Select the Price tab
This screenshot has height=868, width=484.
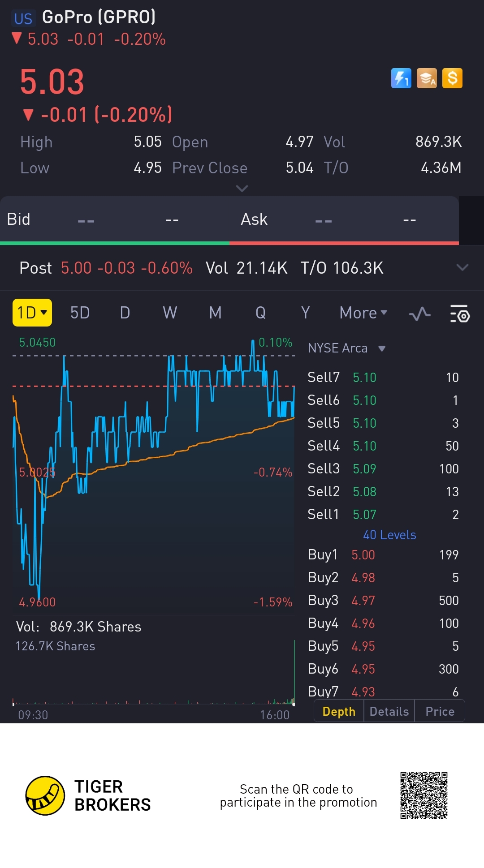click(440, 711)
